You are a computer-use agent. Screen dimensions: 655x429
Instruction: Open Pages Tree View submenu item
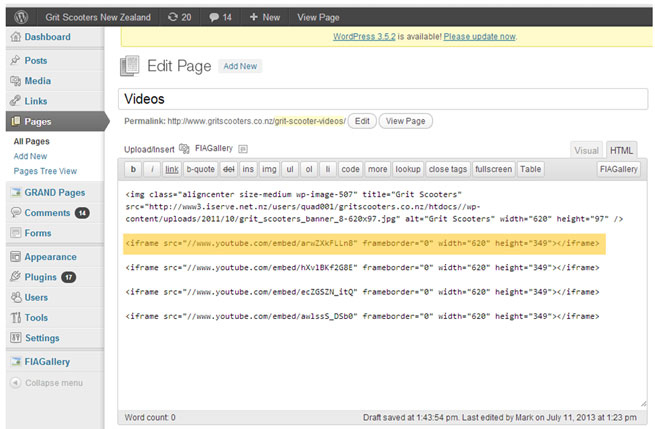pyautogui.click(x=45, y=171)
